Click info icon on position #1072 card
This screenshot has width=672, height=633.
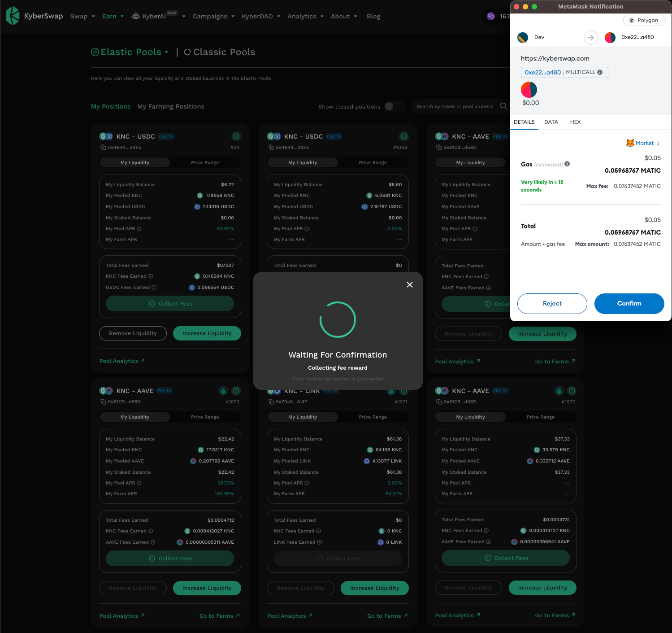point(572,391)
